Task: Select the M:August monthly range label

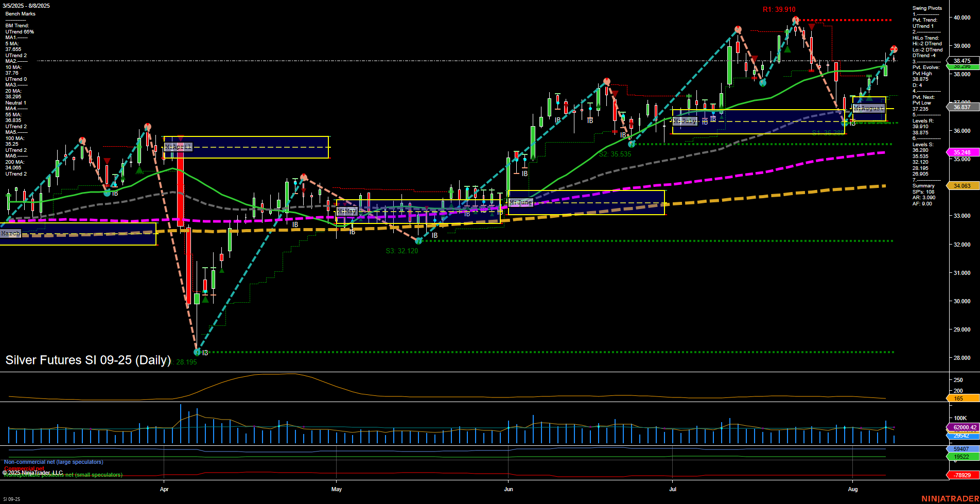Action: click(x=869, y=108)
